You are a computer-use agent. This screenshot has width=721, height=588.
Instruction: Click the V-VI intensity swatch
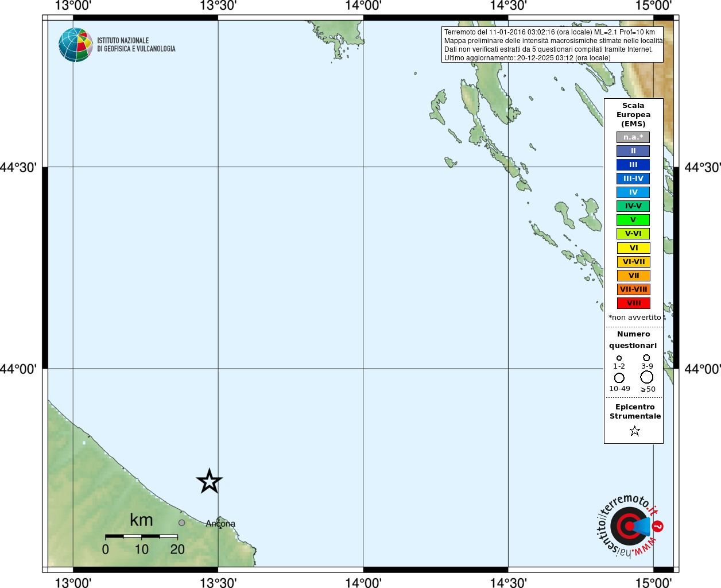633,234
